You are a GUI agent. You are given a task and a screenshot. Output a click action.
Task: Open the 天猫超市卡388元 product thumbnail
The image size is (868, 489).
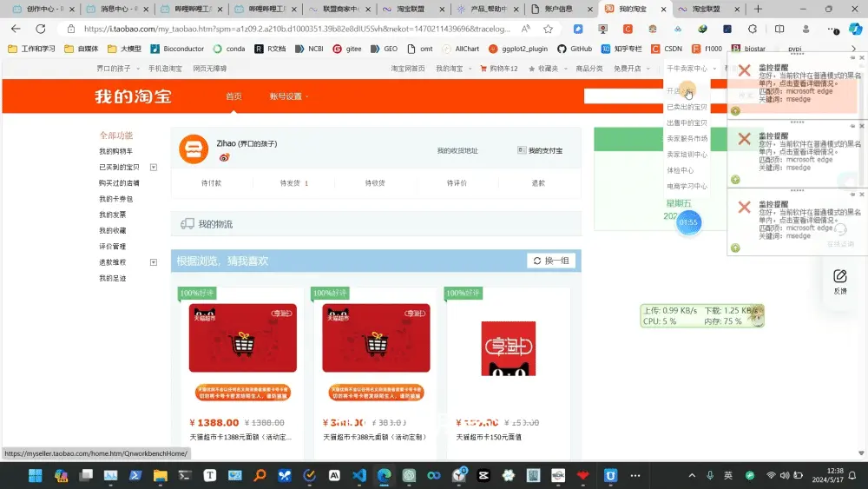click(x=376, y=338)
